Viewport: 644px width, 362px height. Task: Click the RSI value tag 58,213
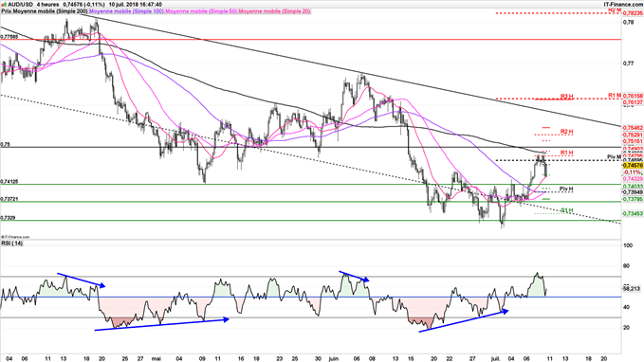[x=632, y=289]
